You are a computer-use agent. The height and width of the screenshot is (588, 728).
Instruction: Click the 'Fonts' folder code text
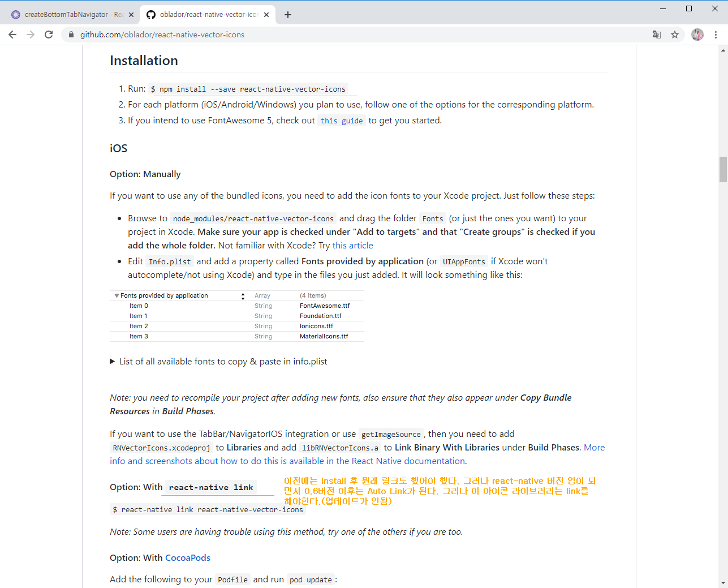point(433,218)
